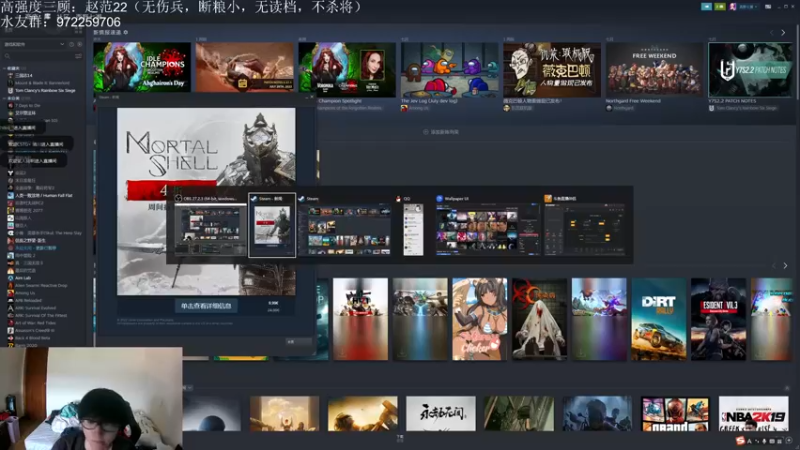Open news section settings gear
This screenshot has width=800, height=450.
[x=126, y=32]
